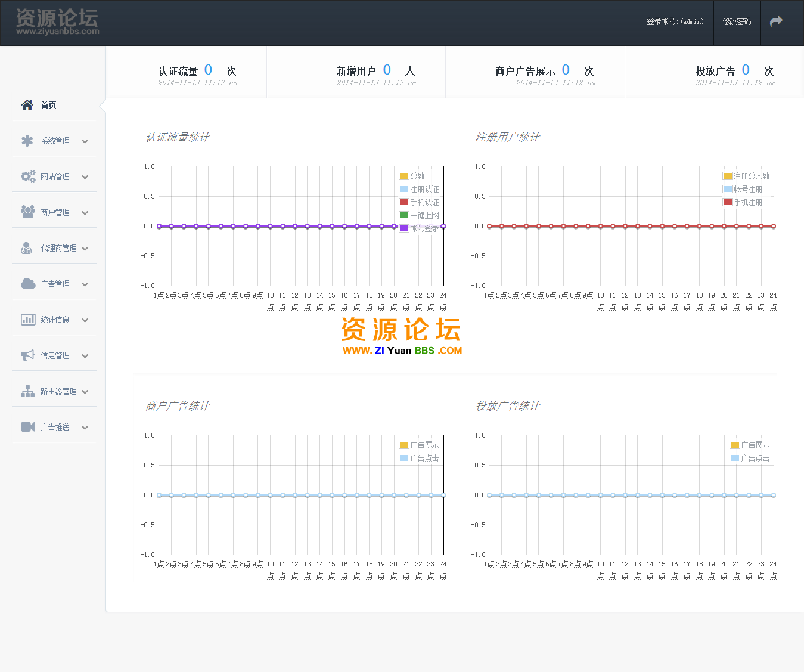The width and height of the screenshot is (804, 672).
Task: Click the home icon beside 首页
Action: 27,105
